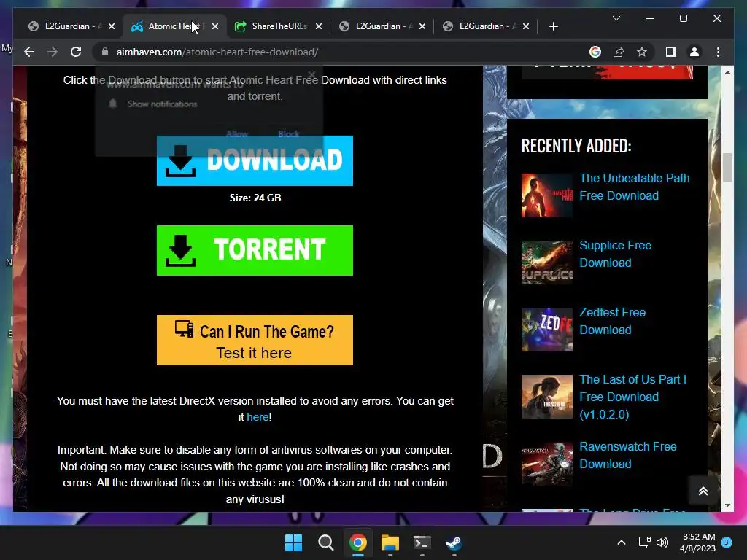Screen dimensions: 747x560
Task: Click the Zedfest game thumbnail
Action: 547,330
